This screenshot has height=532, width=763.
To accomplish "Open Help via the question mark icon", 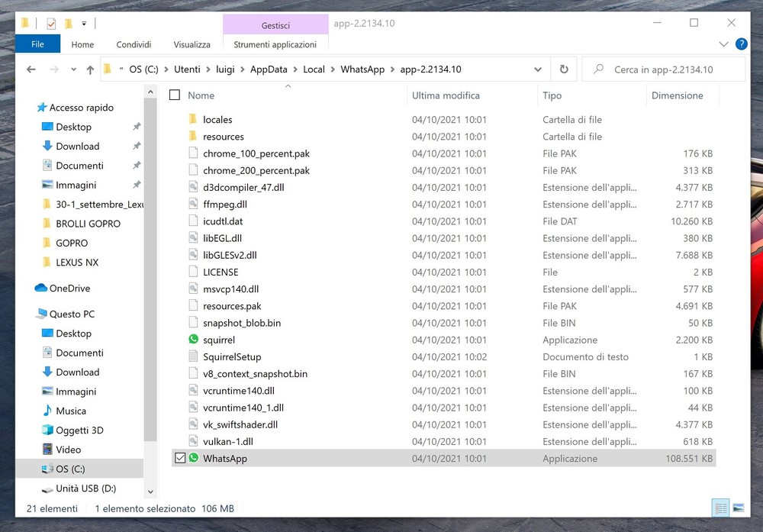I will click(x=741, y=44).
